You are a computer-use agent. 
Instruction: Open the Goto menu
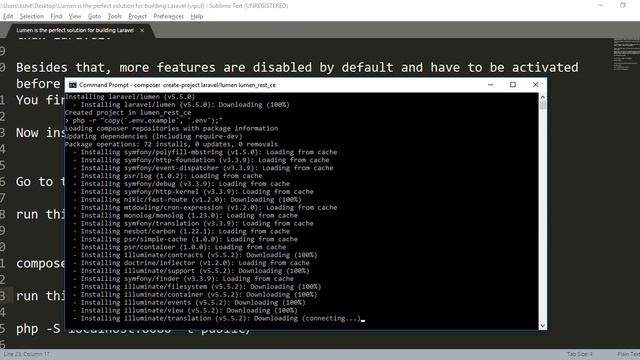tap(94, 16)
